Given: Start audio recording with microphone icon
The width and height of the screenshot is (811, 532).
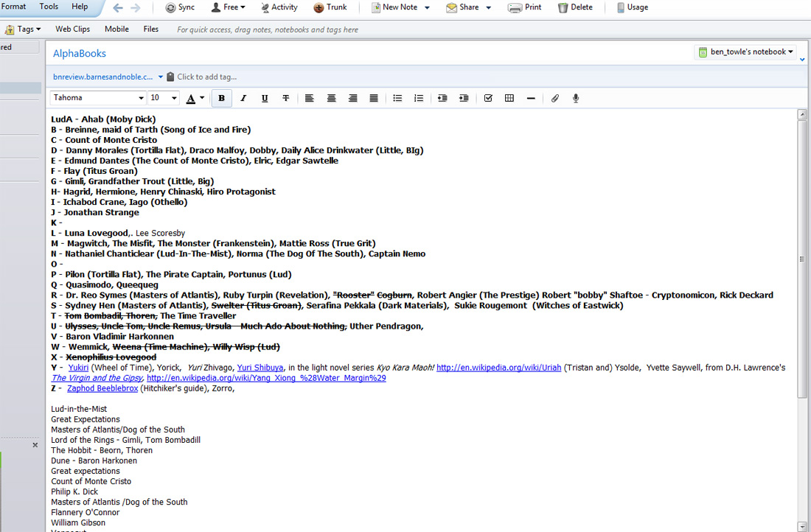Looking at the screenshot, I should coord(576,98).
